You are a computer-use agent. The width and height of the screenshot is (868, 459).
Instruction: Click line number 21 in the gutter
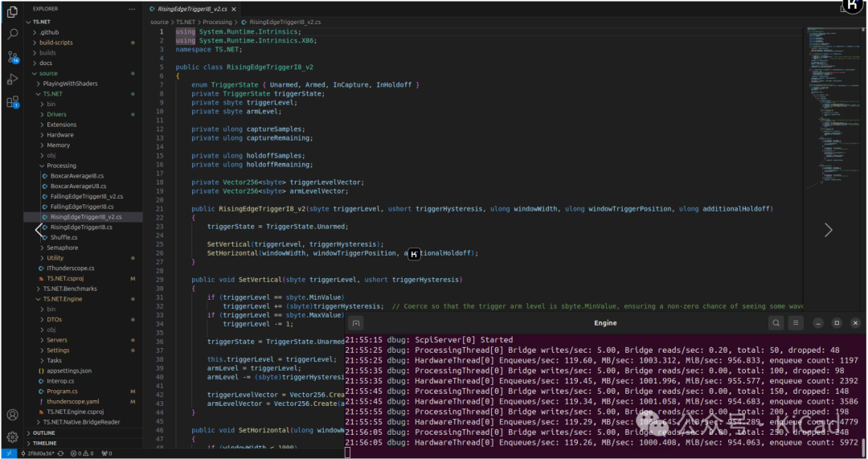(x=160, y=209)
